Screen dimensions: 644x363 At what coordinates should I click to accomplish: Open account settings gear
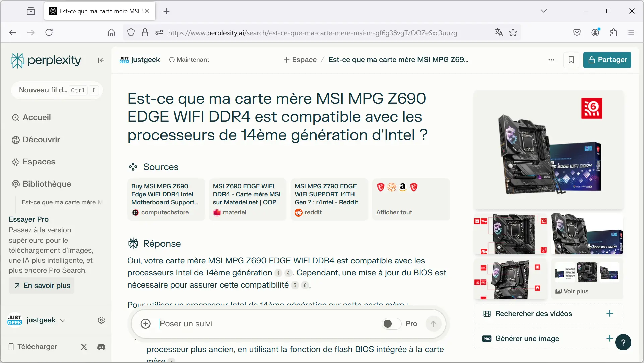click(101, 320)
